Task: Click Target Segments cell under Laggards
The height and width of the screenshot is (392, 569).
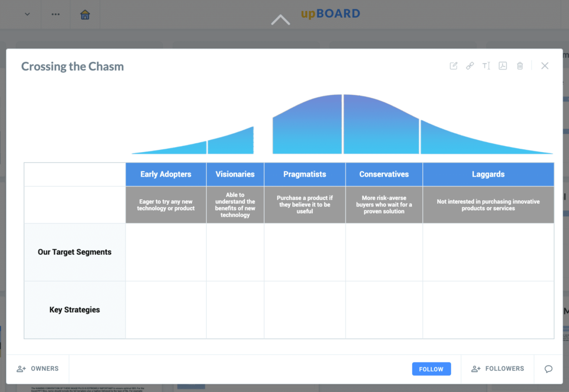Action: [x=488, y=253]
